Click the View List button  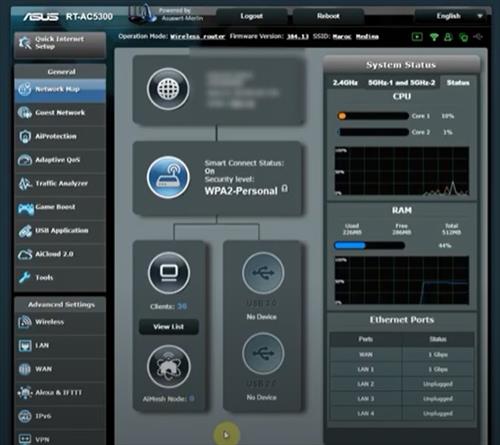169,327
